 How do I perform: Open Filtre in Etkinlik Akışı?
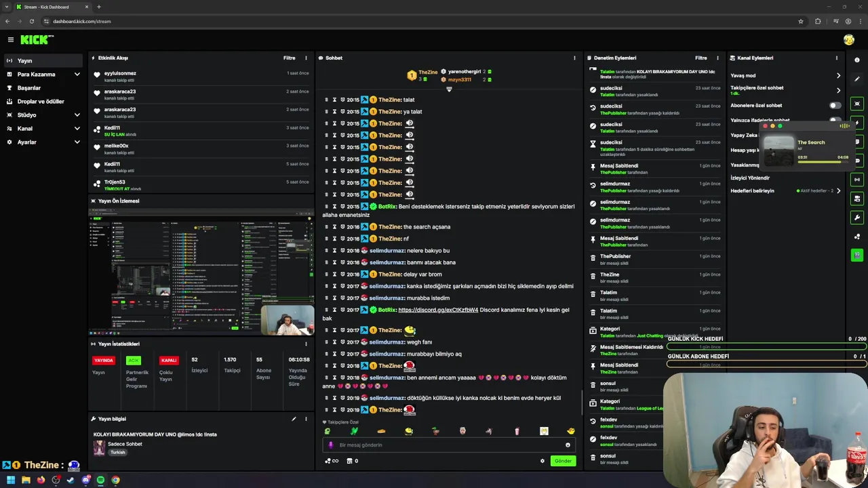pyautogui.click(x=289, y=58)
